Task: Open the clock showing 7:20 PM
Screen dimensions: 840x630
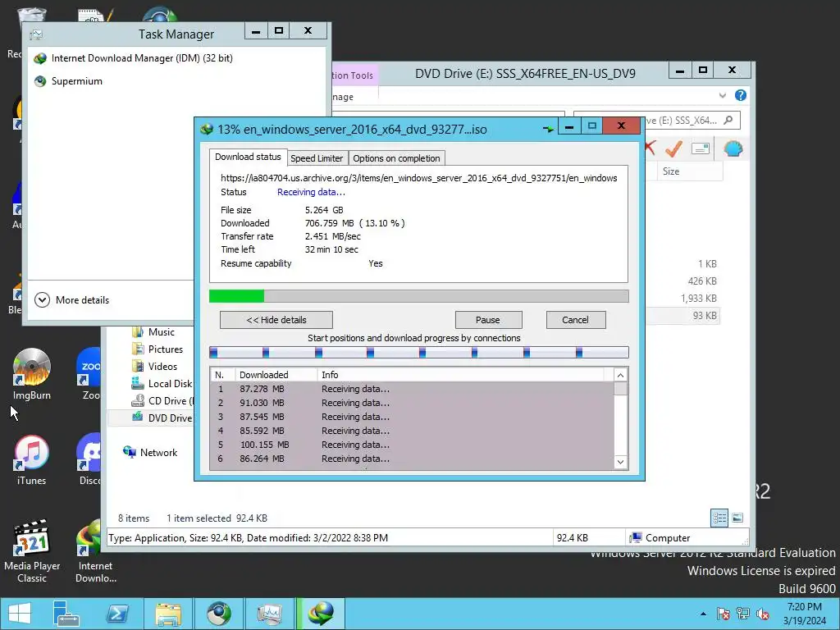Action: click(x=804, y=614)
